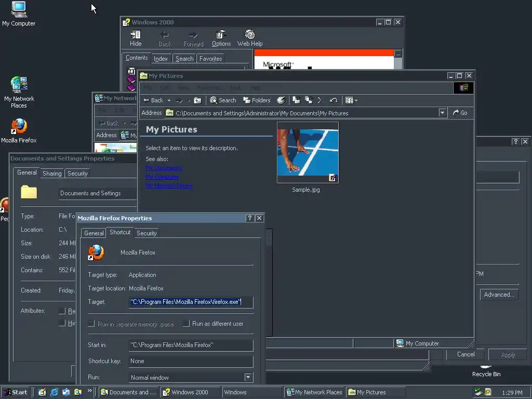Go Up one folder in My Pictures
The height and width of the screenshot is (399, 532).
(197, 100)
